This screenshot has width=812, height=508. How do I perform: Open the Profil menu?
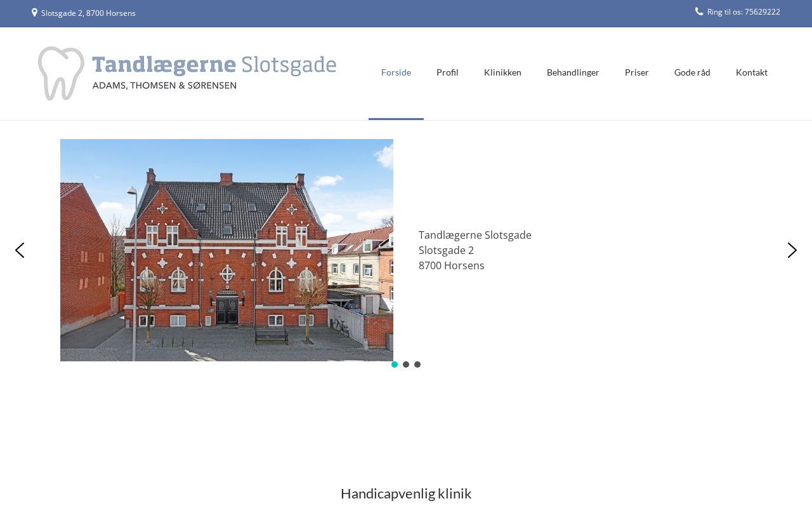click(x=447, y=72)
